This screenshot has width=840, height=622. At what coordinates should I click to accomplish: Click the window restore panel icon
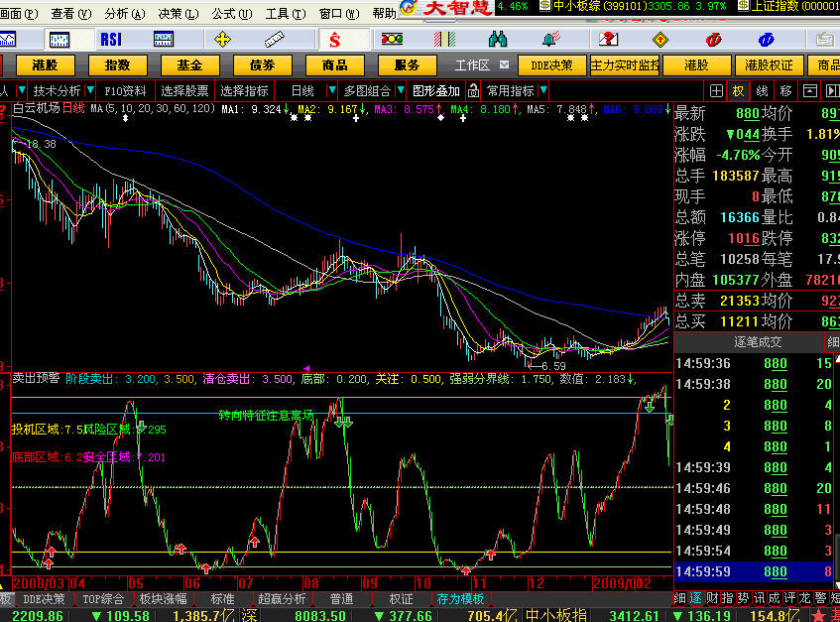click(x=809, y=90)
